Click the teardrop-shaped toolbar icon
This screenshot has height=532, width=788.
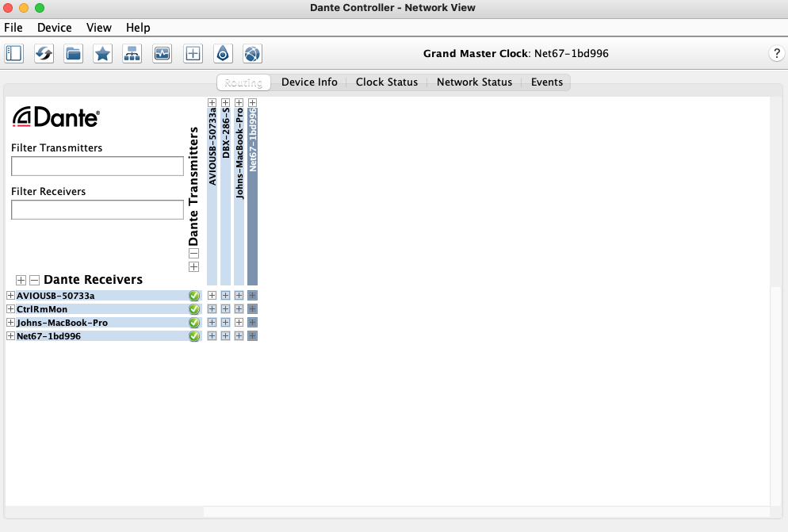(223, 53)
